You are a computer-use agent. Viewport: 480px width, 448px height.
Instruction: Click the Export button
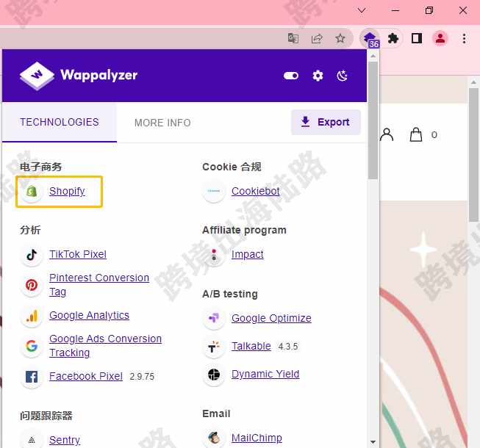click(326, 122)
